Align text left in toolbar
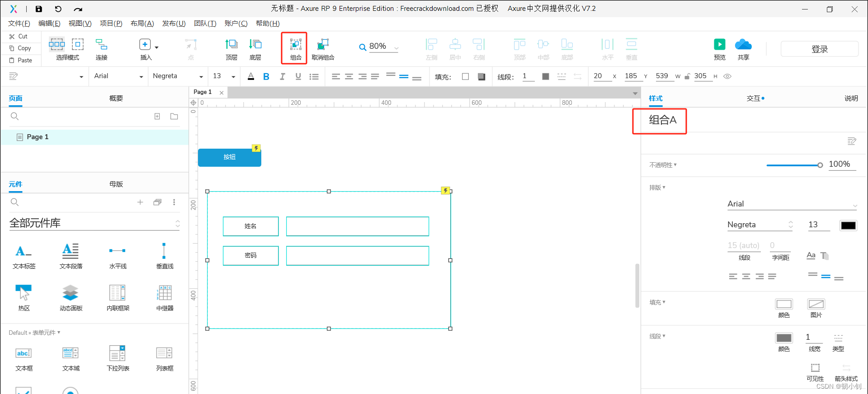The image size is (868, 394). point(335,77)
